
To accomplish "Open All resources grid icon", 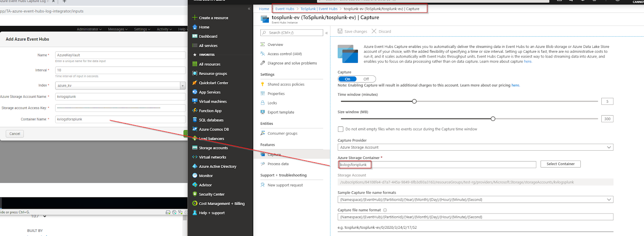I will point(195,64).
